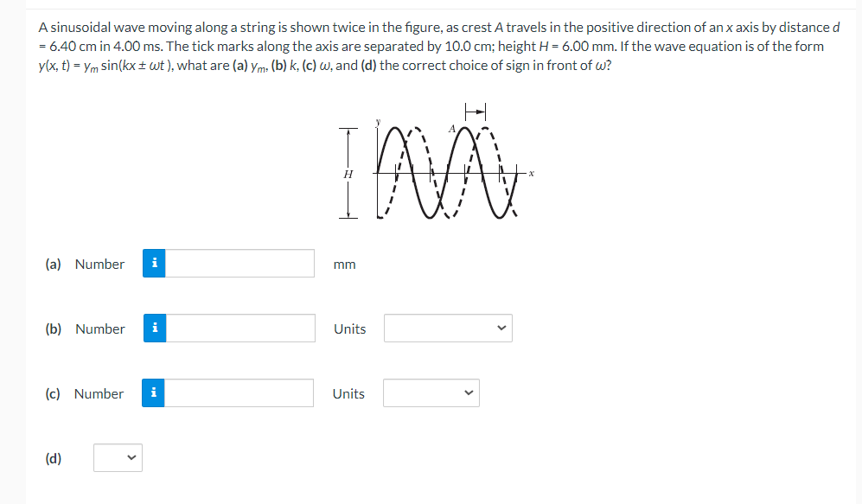Expand the chevron in the (b) Units selector
This screenshot has height=504, width=862.
(501, 328)
